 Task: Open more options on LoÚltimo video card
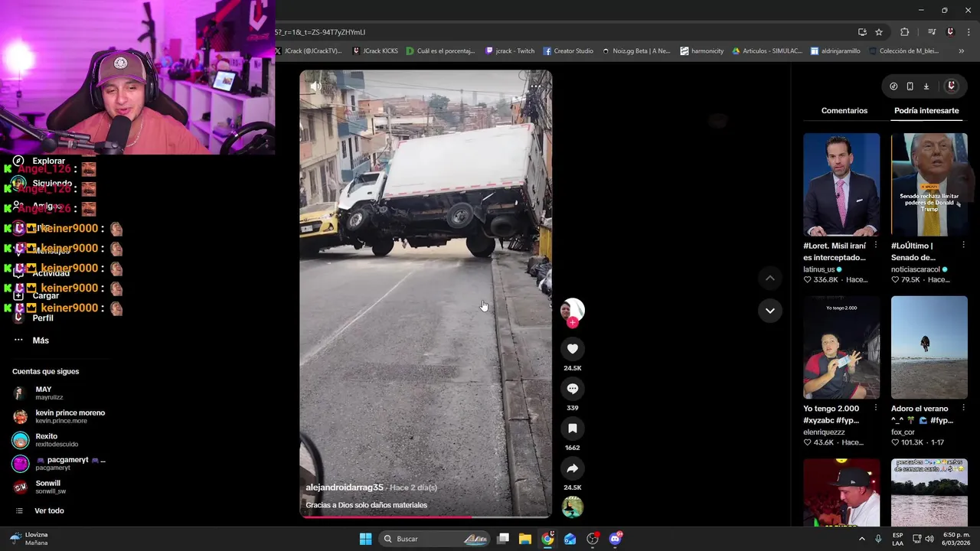pos(963,246)
